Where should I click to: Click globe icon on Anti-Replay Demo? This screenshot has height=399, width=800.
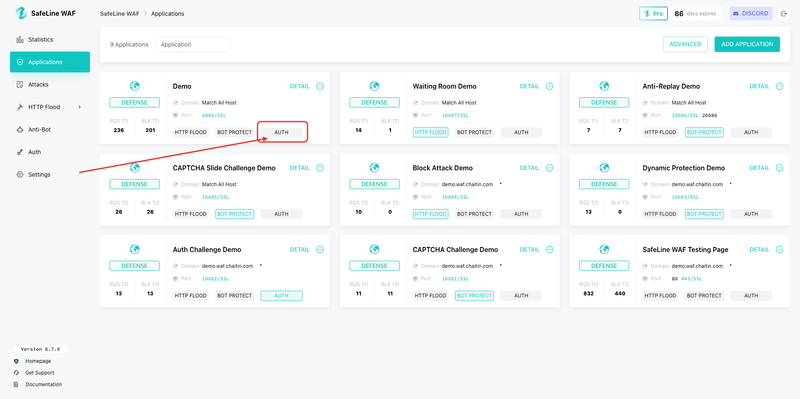pyautogui.click(x=604, y=86)
